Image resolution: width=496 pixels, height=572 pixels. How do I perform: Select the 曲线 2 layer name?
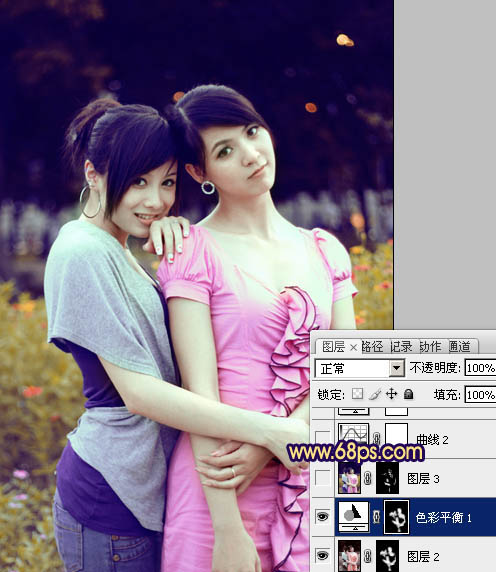click(433, 439)
